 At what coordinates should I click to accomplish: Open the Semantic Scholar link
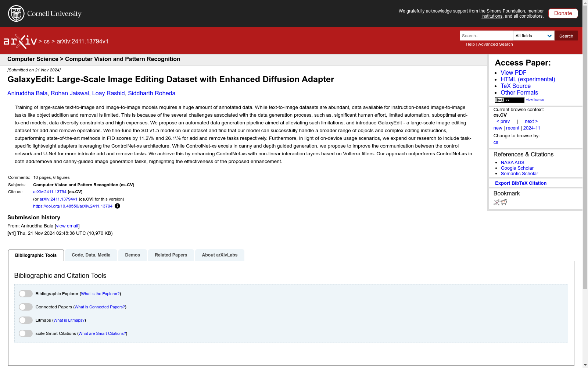point(519,174)
